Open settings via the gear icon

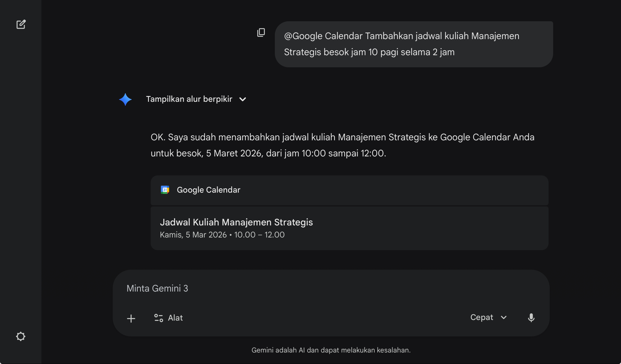[x=21, y=336]
